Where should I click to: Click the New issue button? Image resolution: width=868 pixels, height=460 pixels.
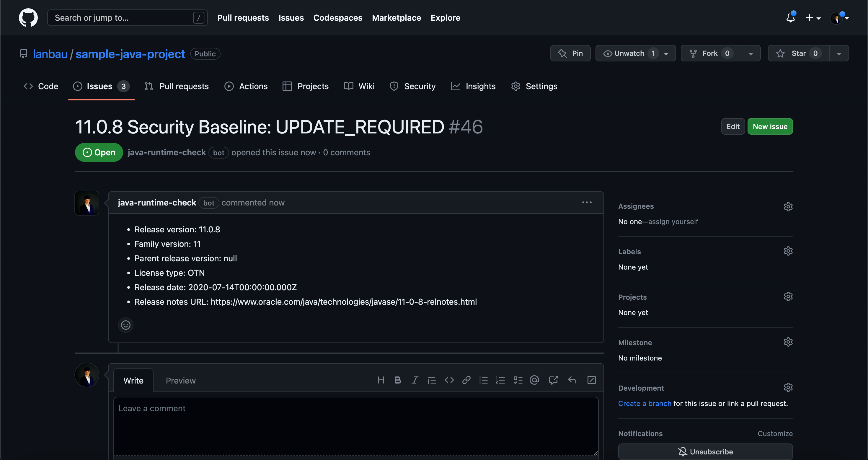(x=770, y=126)
